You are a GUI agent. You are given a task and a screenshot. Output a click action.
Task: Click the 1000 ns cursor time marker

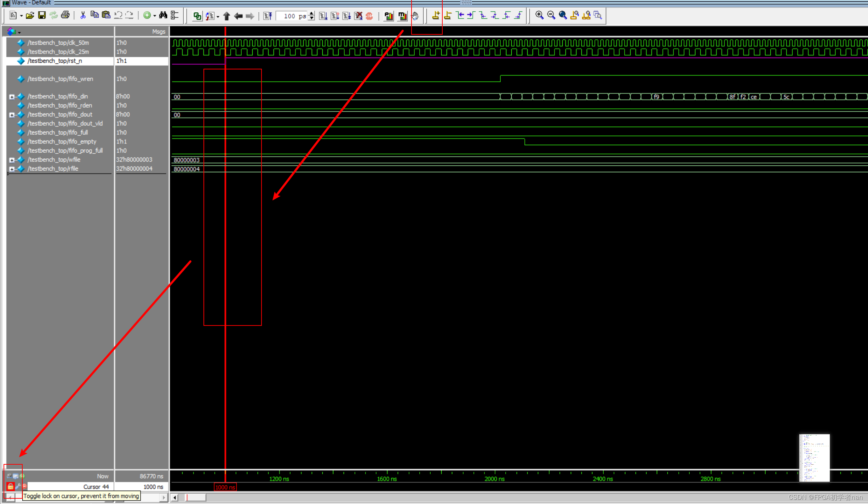225,487
